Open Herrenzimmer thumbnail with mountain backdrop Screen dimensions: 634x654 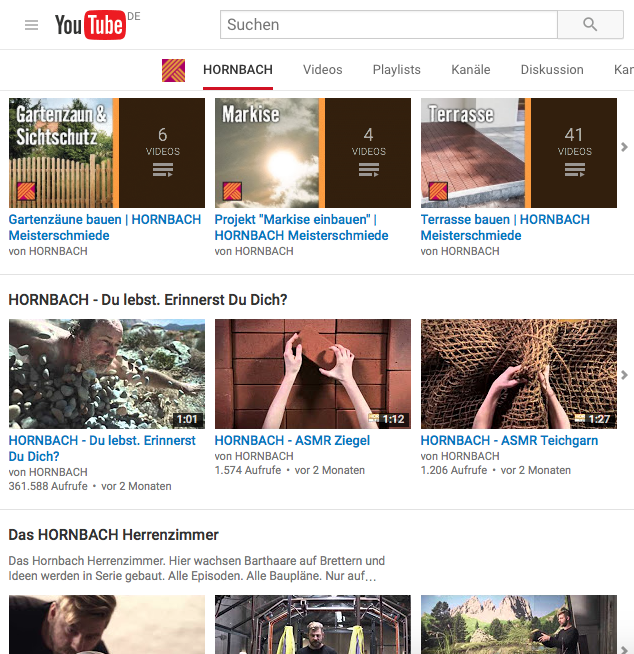519,624
